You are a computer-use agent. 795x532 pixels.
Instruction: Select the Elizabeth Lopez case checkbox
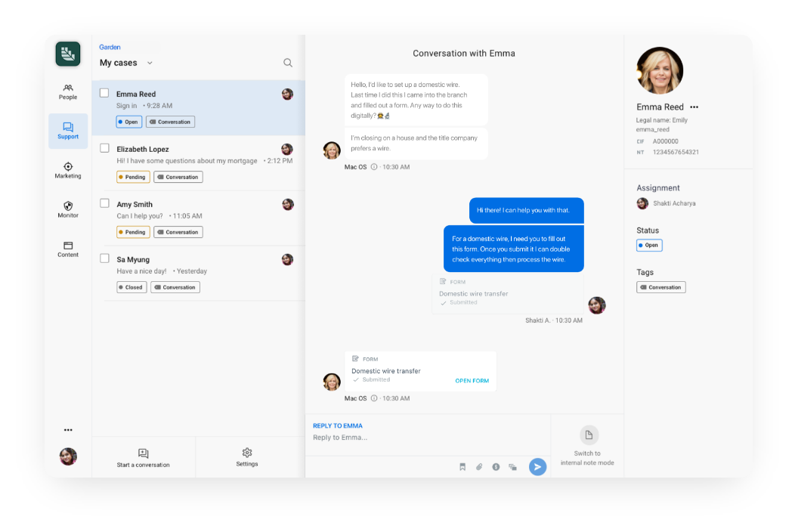(x=105, y=148)
